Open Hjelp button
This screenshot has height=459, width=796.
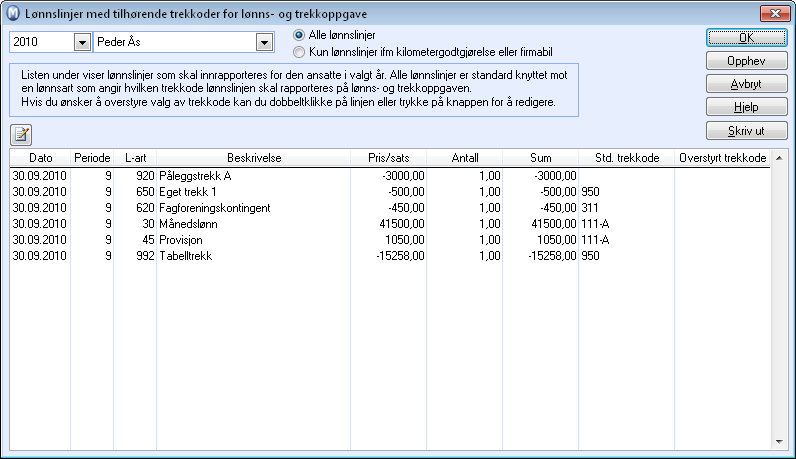tap(746, 107)
